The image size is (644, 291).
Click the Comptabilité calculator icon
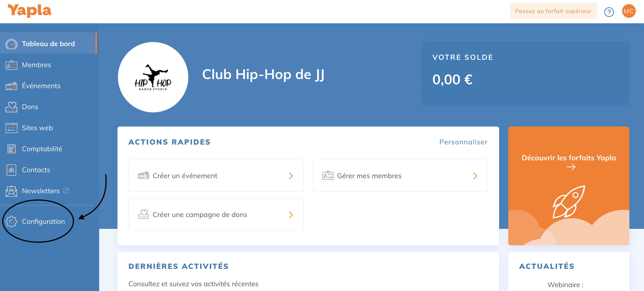11,149
